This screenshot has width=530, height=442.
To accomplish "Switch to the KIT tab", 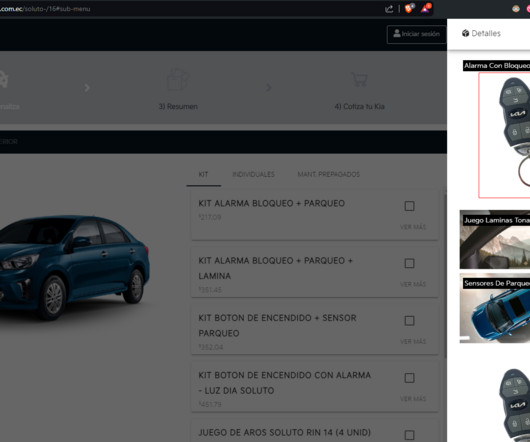I will tap(203, 175).
